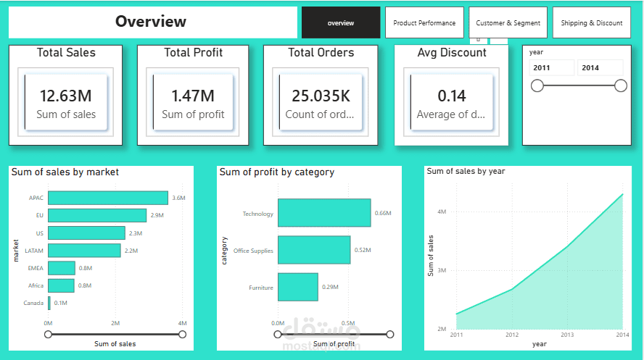Click the year slicer start value 2011
Image resolution: width=644 pixels, height=360 pixels.
pos(552,67)
